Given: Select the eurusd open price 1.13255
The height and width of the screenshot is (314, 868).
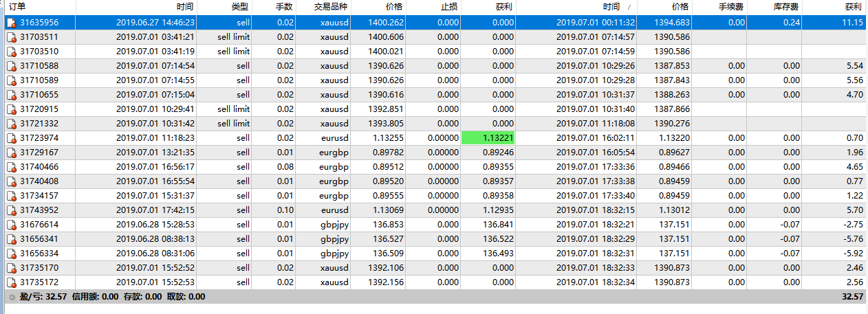Looking at the screenshot, I should point(389,138).
